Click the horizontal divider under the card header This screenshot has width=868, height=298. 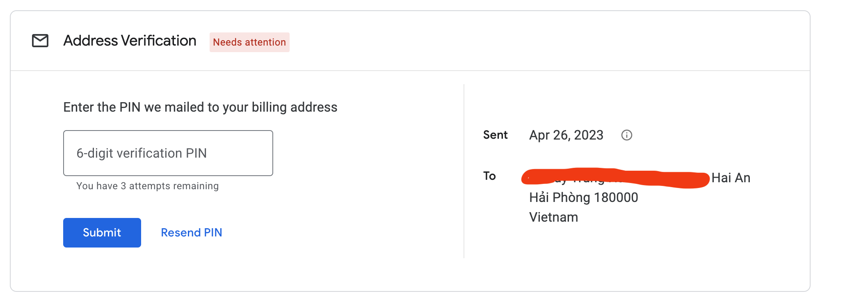tap(410, 71)
